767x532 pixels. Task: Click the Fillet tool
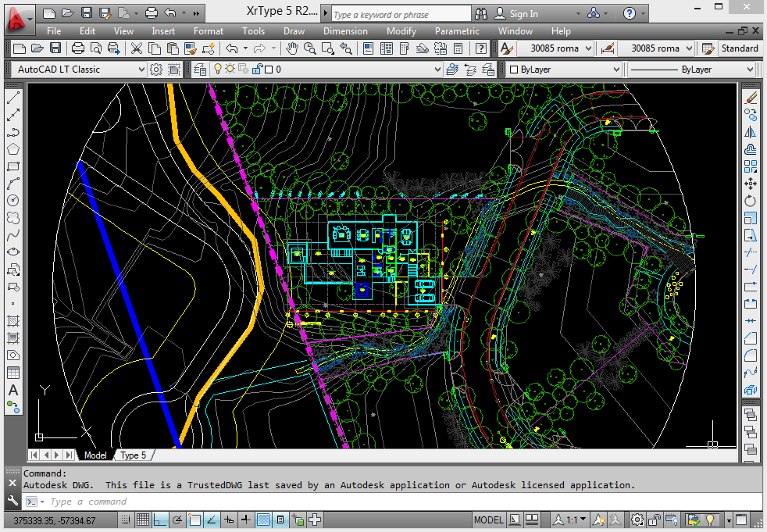751,355
